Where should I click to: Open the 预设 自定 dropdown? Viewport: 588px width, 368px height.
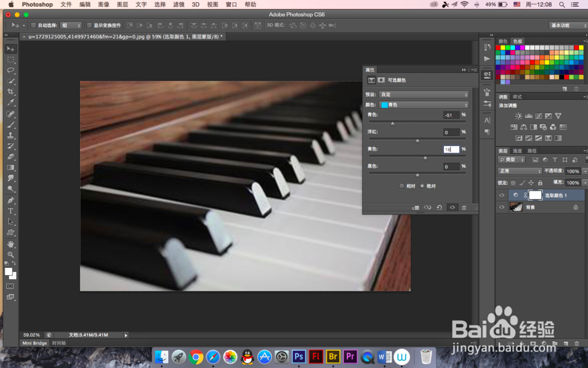424,95
